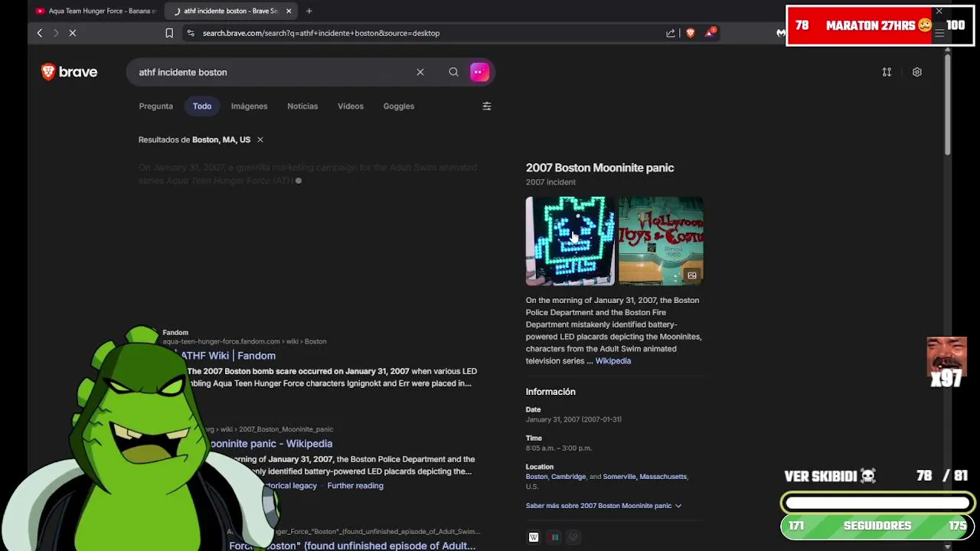The width and height of the screenshot is (980, 551).
Task: Bookmark this page with the bookmark icon
Action: tap(169, 33)
